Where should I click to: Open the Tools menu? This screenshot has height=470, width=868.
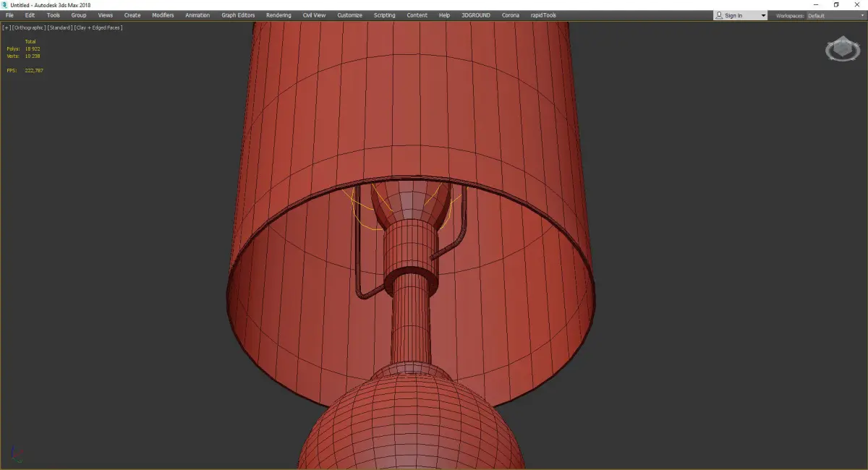54,15
